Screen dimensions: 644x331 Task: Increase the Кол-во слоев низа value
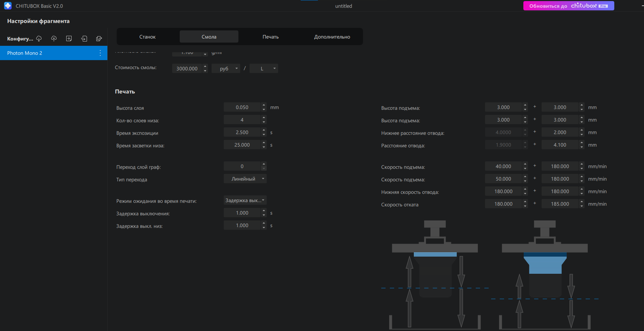[264, 118]
